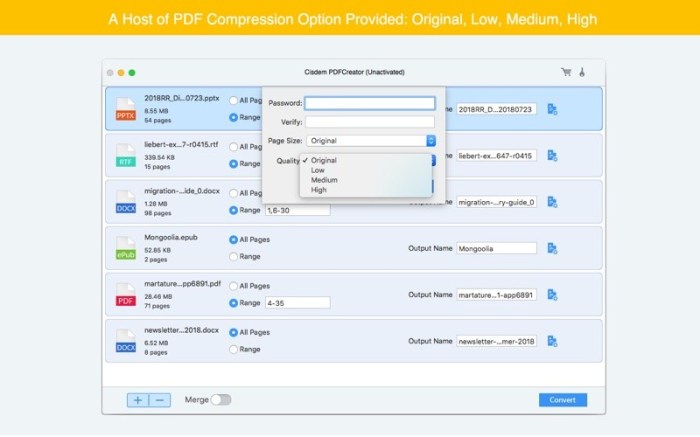Screen dimensions: 700x437
Task: Click the green zoom window button
Action: click(132, 73)
